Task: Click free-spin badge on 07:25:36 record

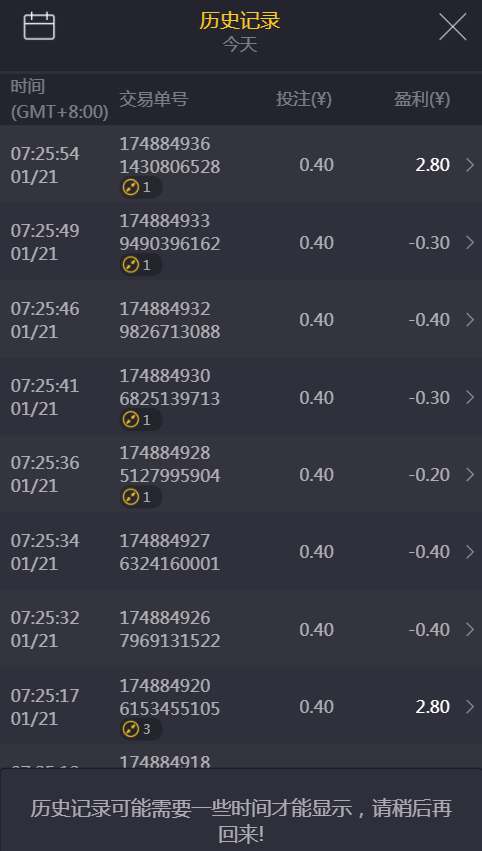Action: point(141,497)
